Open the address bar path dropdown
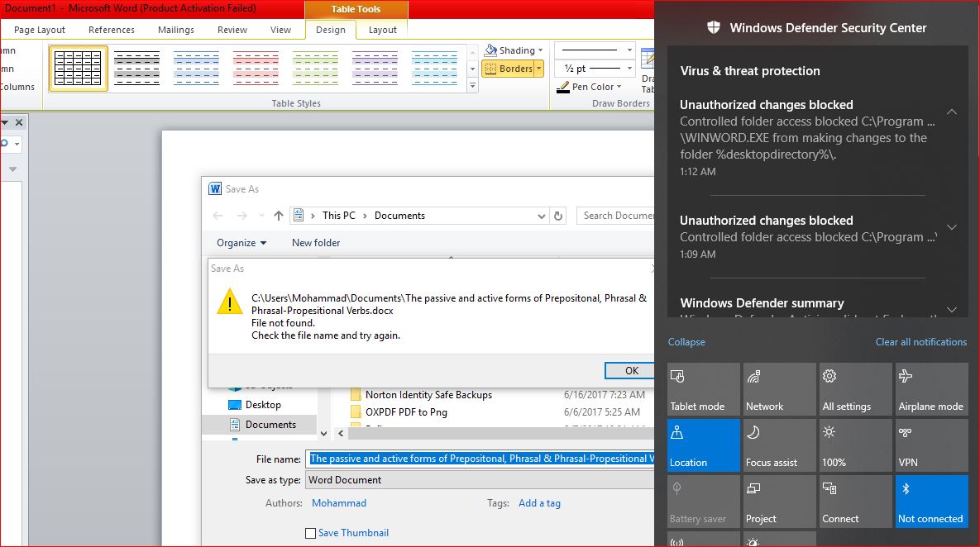Viewport: 980px width, 547px height. pyautogui.click(x=541, y=216)
